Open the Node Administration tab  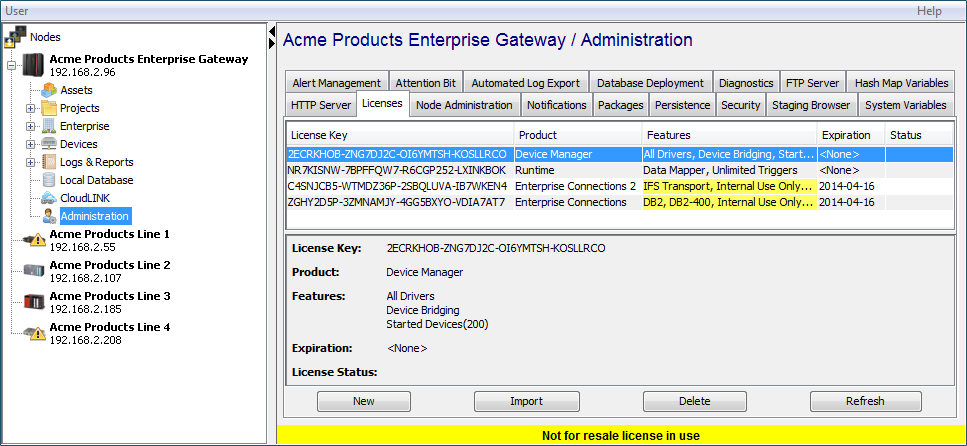464,105
